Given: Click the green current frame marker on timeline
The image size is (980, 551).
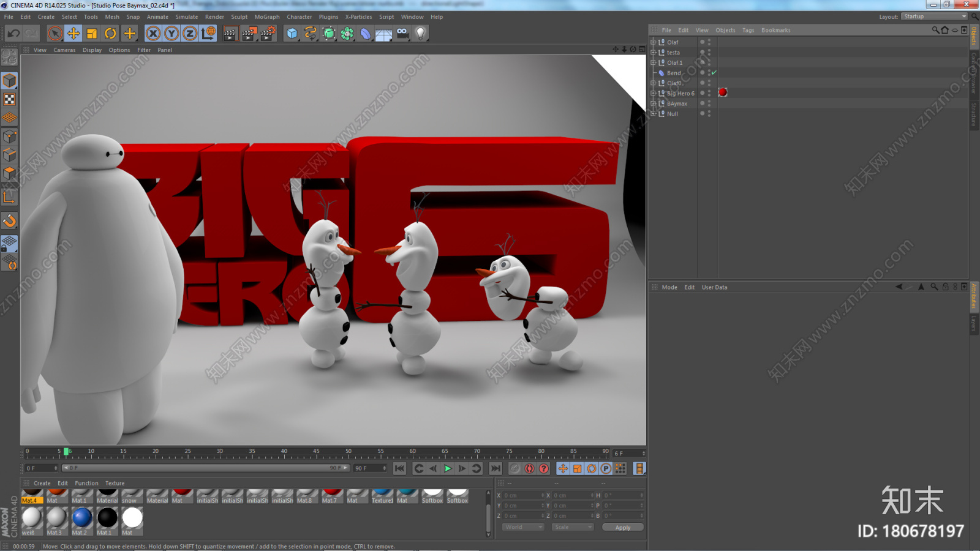Looking at the screenshot, I should [66, 452].
